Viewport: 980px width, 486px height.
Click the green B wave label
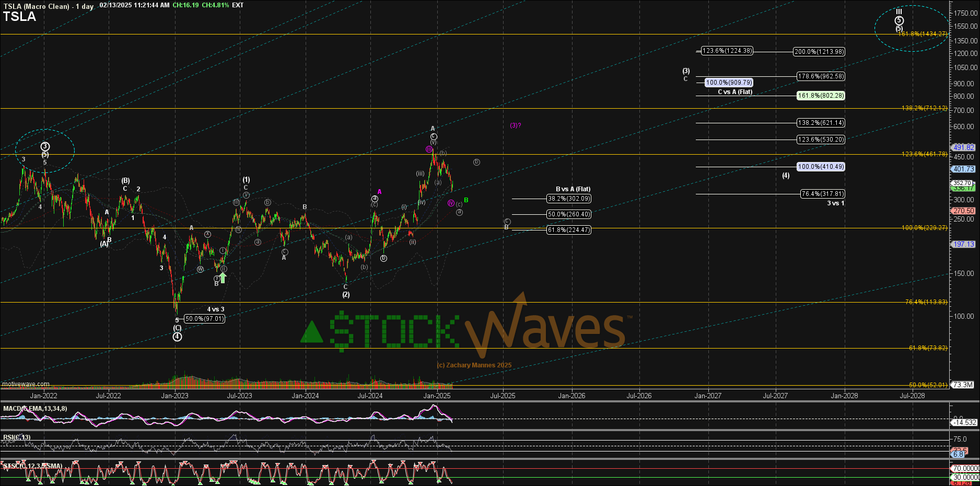(x=466, y=200)
